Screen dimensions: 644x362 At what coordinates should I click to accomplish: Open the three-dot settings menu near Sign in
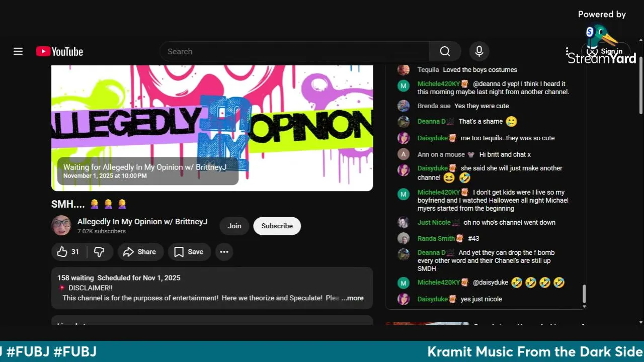pyautogui.click(x=567, y=51)
